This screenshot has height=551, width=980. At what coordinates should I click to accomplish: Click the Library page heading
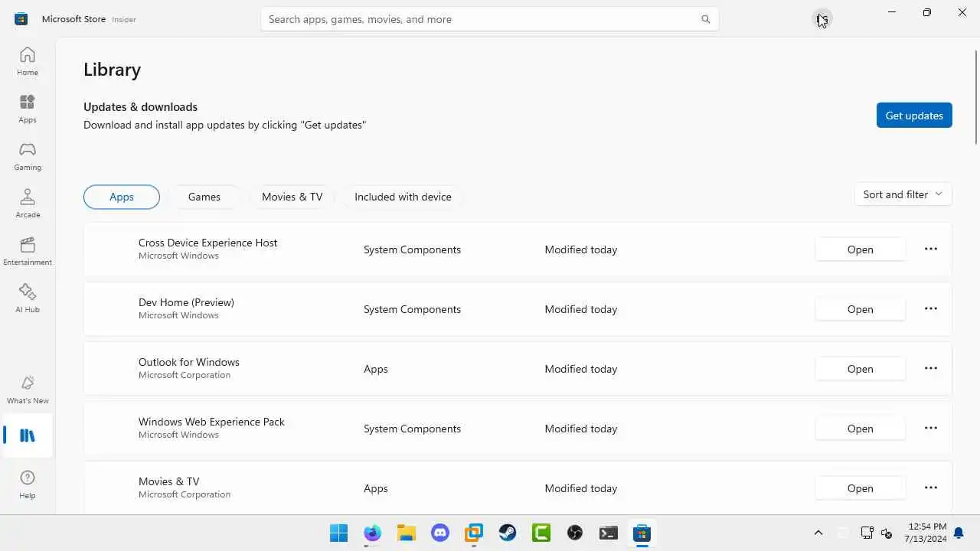click(x=112, y=70)
